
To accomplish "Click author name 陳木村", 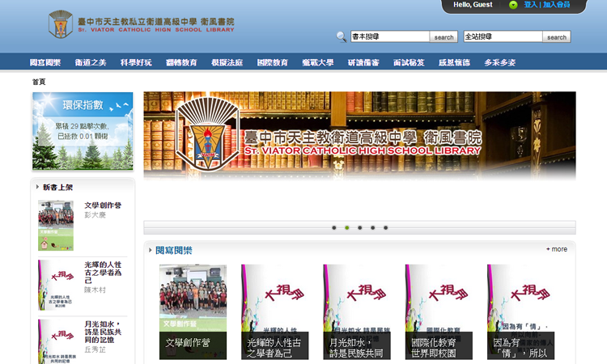I will (95, 290).
